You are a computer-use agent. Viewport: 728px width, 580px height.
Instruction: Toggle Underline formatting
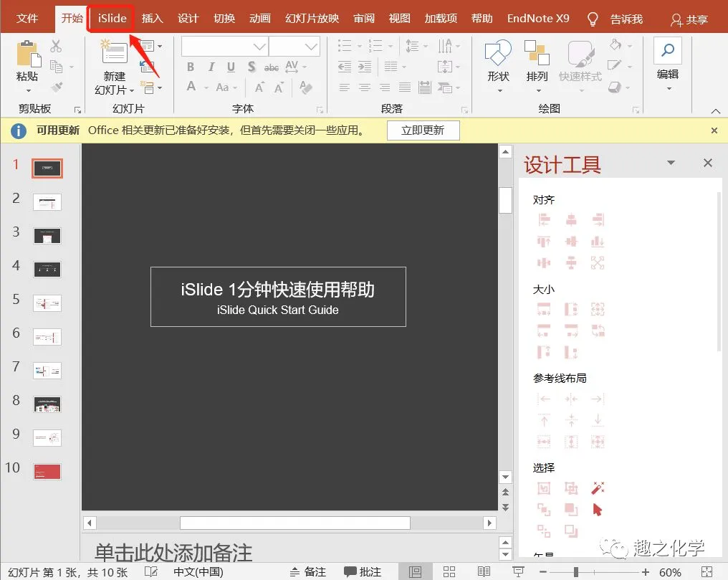tap(231, 67)
